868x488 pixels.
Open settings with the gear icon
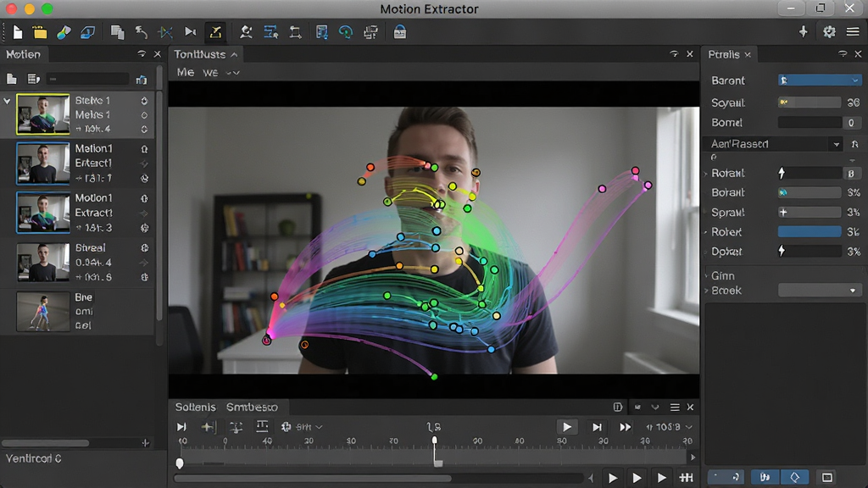click(829, 32)
